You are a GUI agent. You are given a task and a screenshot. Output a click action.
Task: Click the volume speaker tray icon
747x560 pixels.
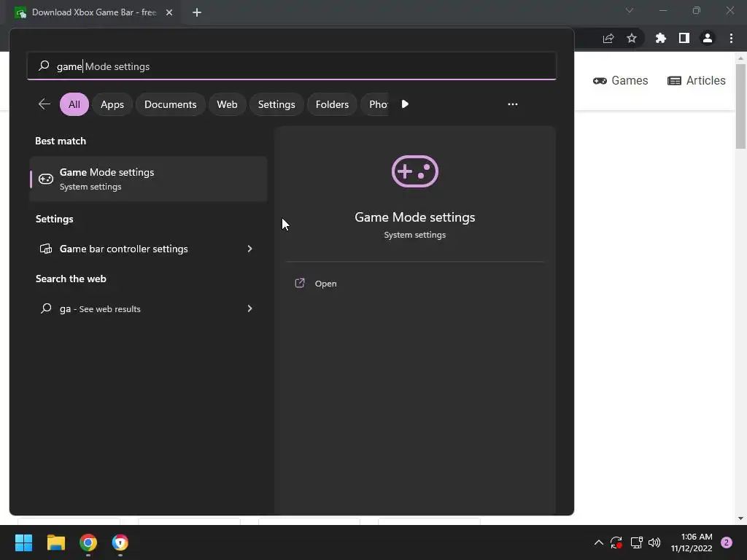[x=654, y=542]
